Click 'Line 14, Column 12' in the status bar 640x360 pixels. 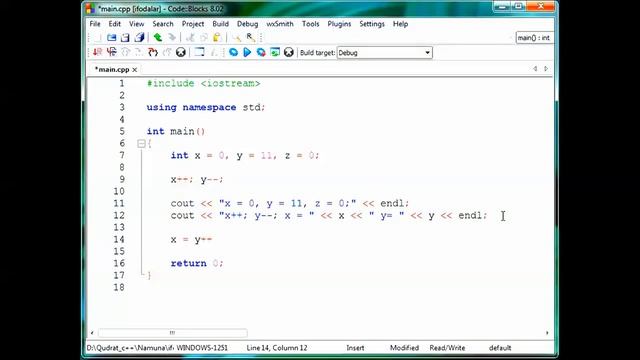click(277, 348)
